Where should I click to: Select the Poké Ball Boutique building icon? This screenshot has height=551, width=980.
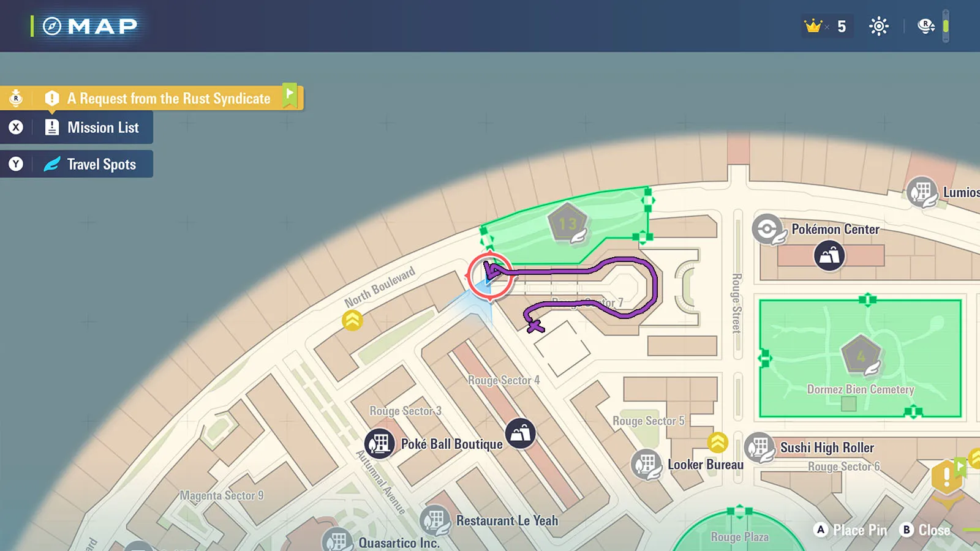click(x=380, y=443)
